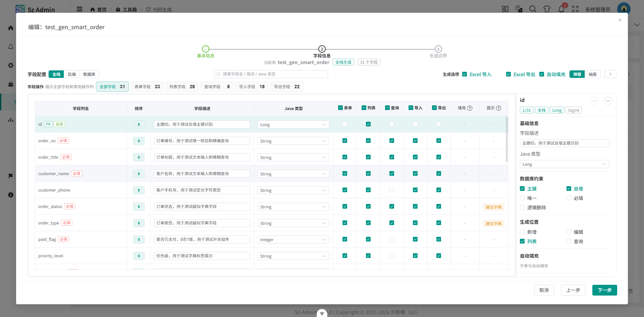Go to next field with down arrow
The width and height of the screenshot is (644, 317).
coord(608,101)
